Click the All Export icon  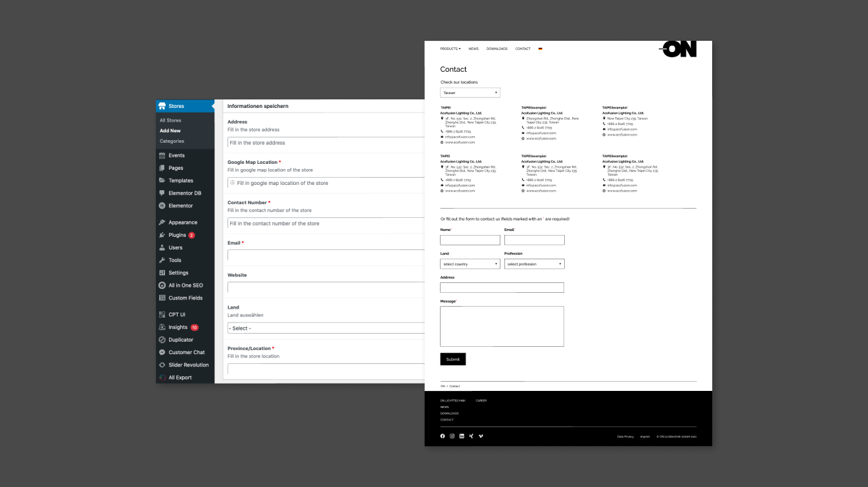coord(162,377)
